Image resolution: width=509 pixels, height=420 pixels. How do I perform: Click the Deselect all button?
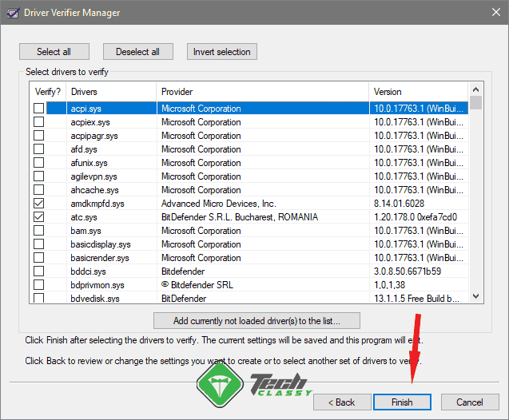tap(138, 52)
